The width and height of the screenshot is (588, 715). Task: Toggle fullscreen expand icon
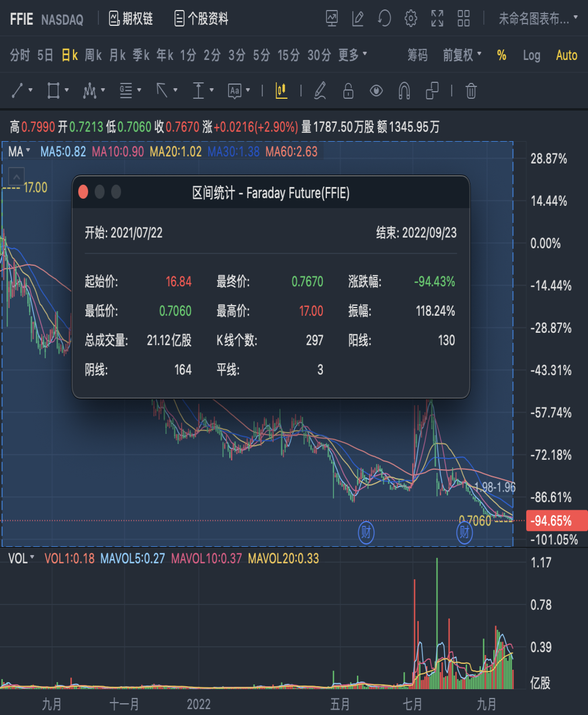(x=437, y=19)
